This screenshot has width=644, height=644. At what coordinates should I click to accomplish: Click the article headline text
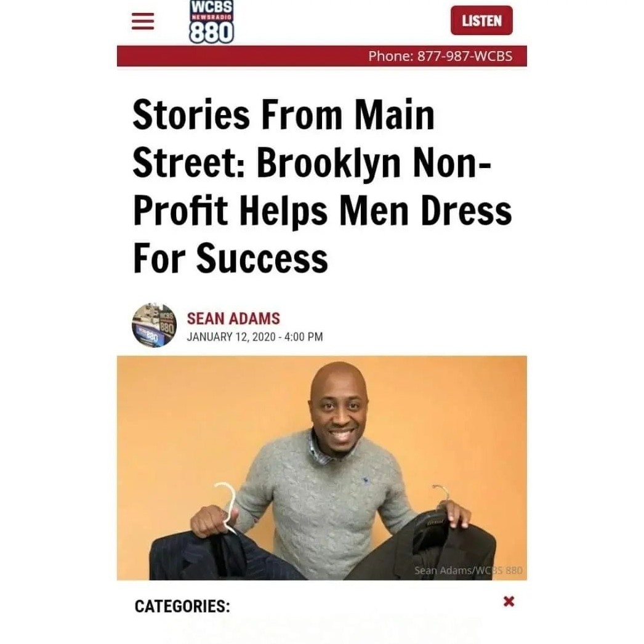tap(322, 187)
